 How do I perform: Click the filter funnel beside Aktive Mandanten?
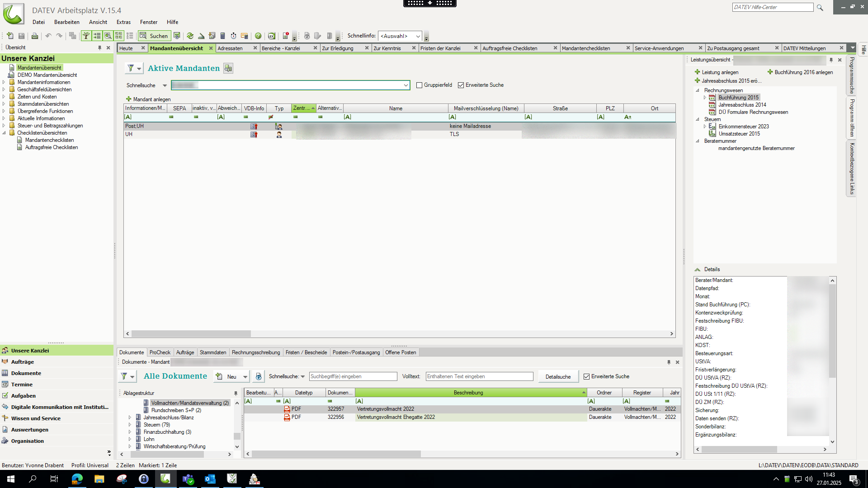pyautogui.click(x=131, y=68)
